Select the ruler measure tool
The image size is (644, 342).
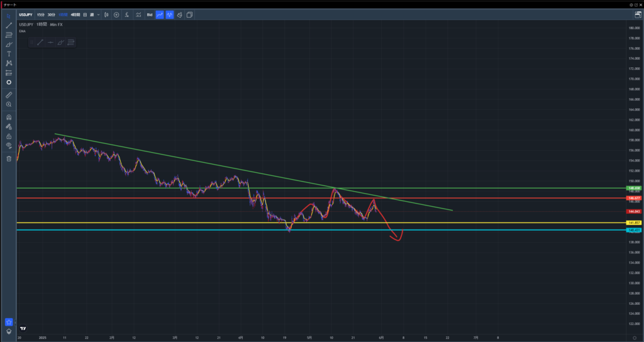coord(9,95)
